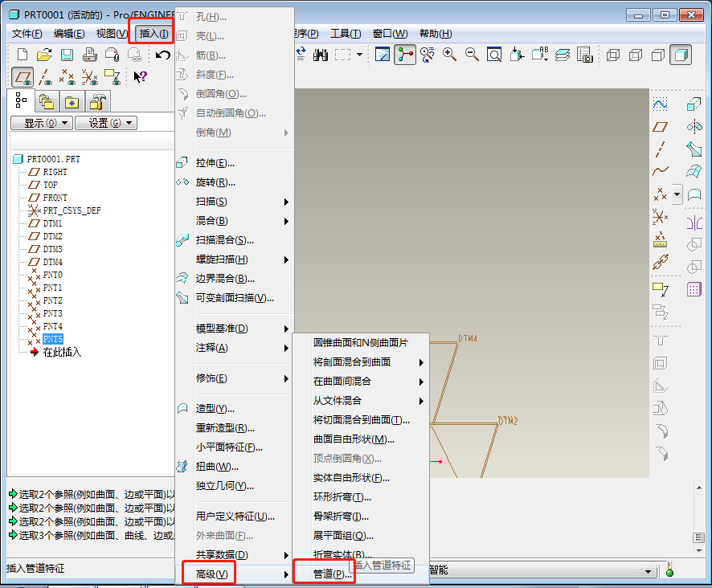Viewport: 712px width, 588px height.
Task: Click 在此插入 marker in model tree
Action: point(62,352)
